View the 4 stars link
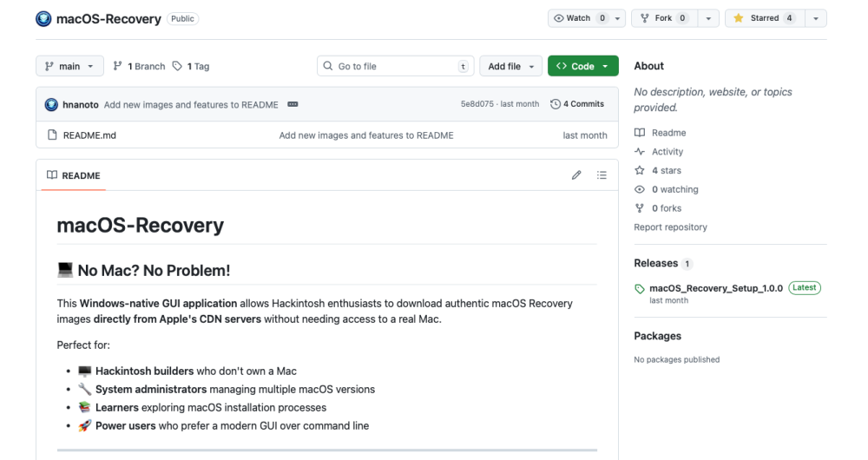Screen dimensions: 868x460 tap(667, 170)
